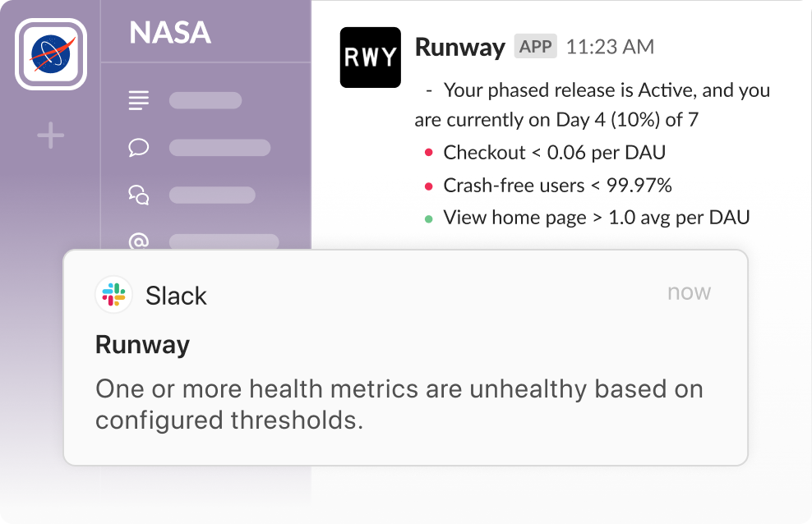The height and width of the screenshot is (524, 812).
Task: Expand the first sidebar placeholder item
Action: [205, 100]
